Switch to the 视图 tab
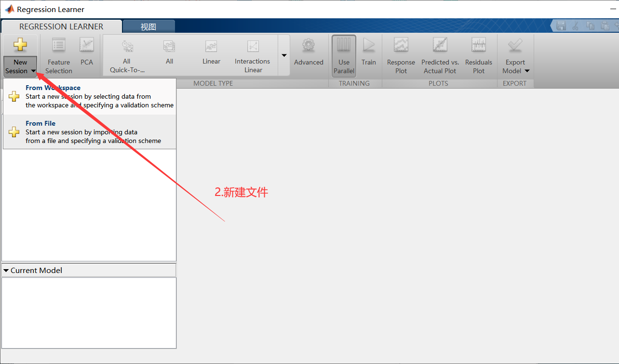This screenshot has width=619, height=364. (x=148, y=27)
